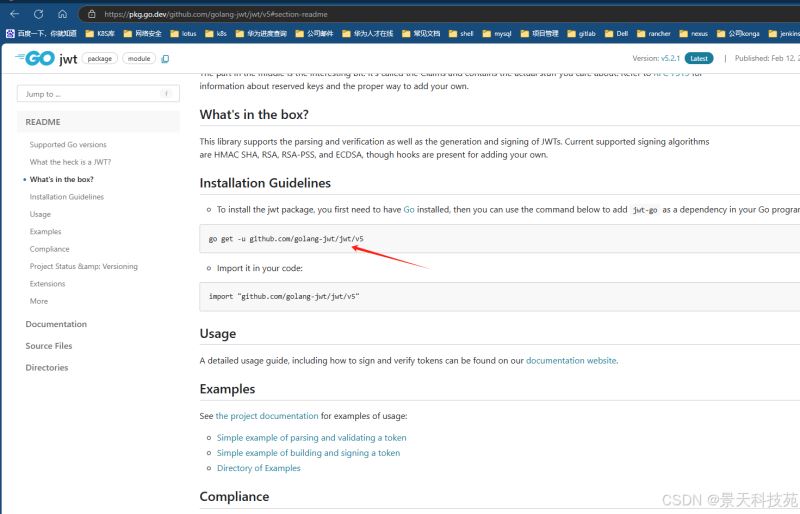Open the 网络安全 bookmark folder

coord(143,34)
